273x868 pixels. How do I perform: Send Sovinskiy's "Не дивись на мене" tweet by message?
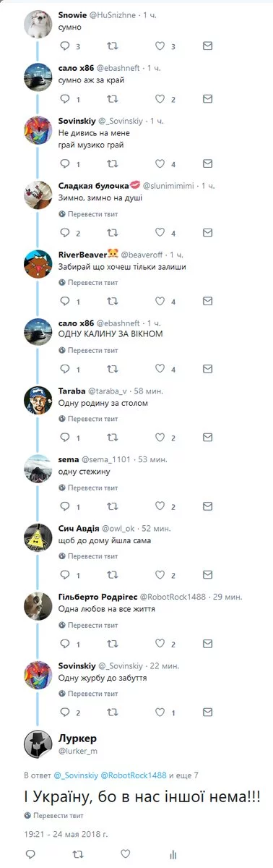tap(207, 163)
